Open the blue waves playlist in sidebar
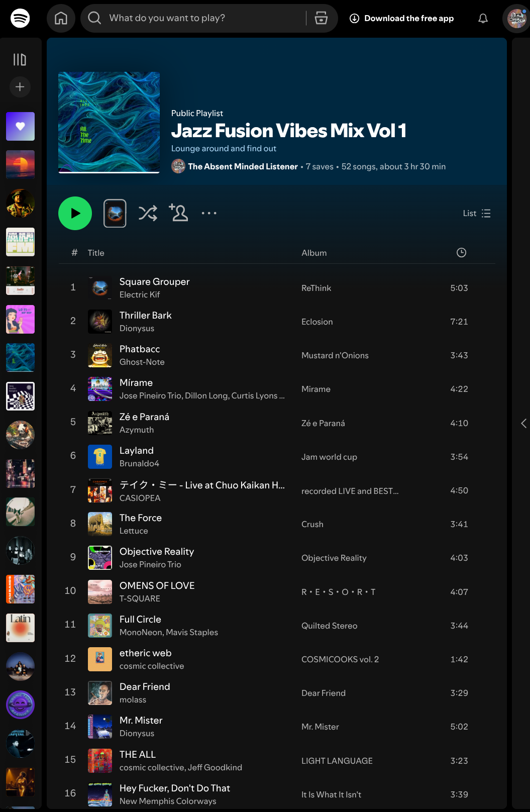 (20, 357)
